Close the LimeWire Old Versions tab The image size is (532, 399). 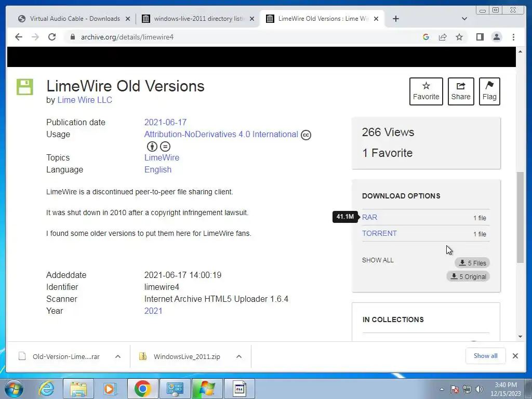pos(376,19)
